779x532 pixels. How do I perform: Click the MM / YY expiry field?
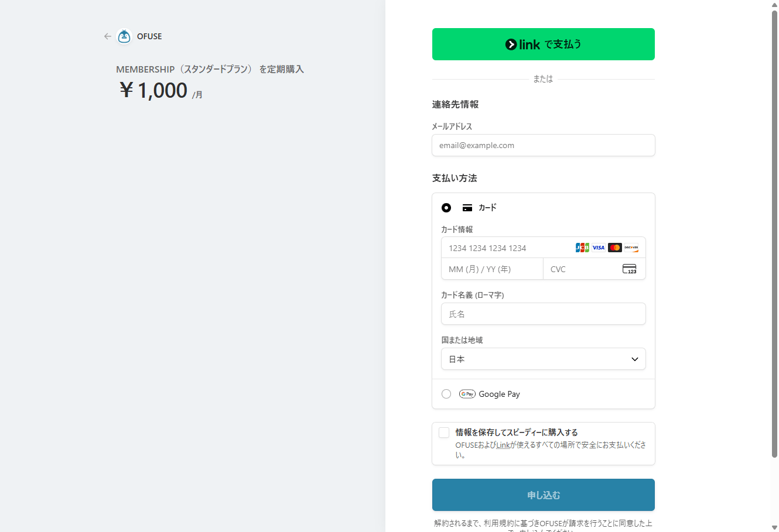[491, 269]
